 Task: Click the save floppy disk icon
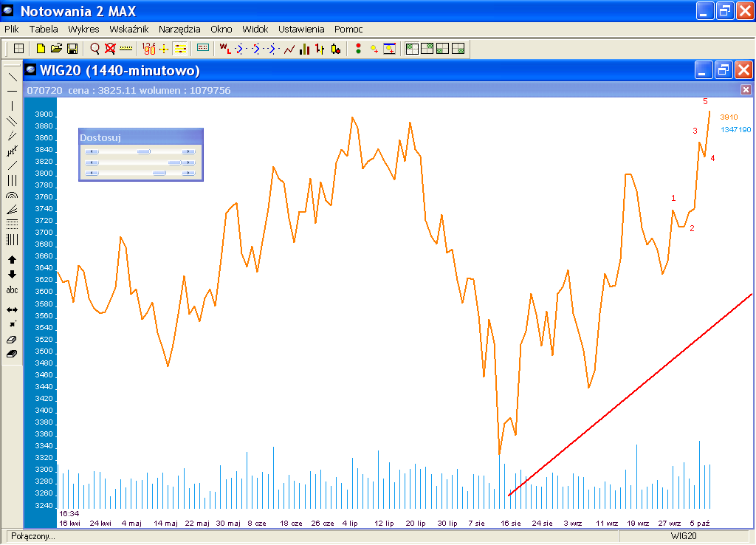(72, 48)
